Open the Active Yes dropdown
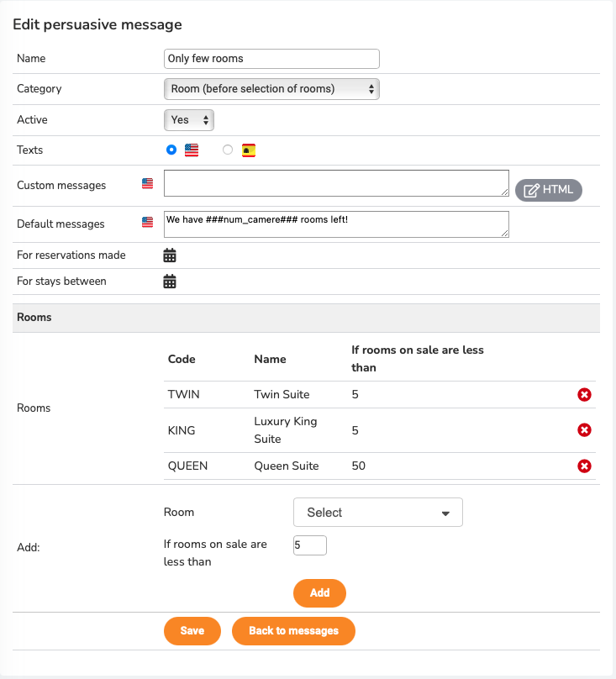Viewport: 616px width, 679px height. 189,120
